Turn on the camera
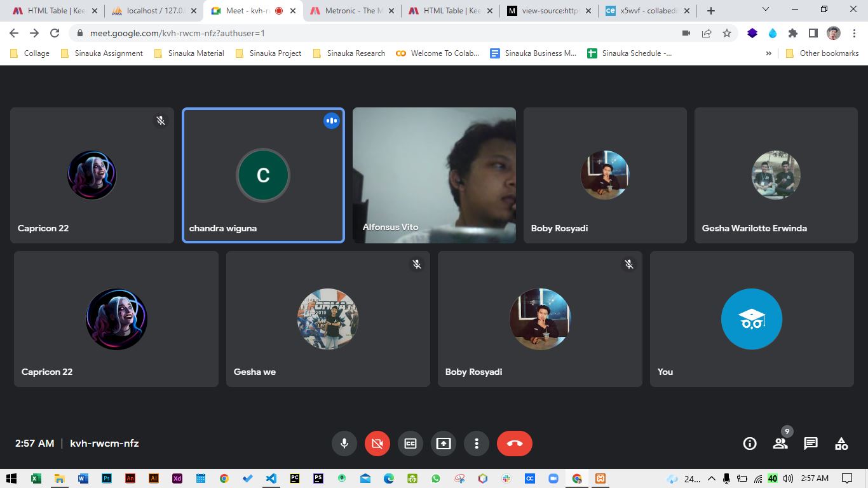This screenshot has height=488, width=868. click(377, 444)
